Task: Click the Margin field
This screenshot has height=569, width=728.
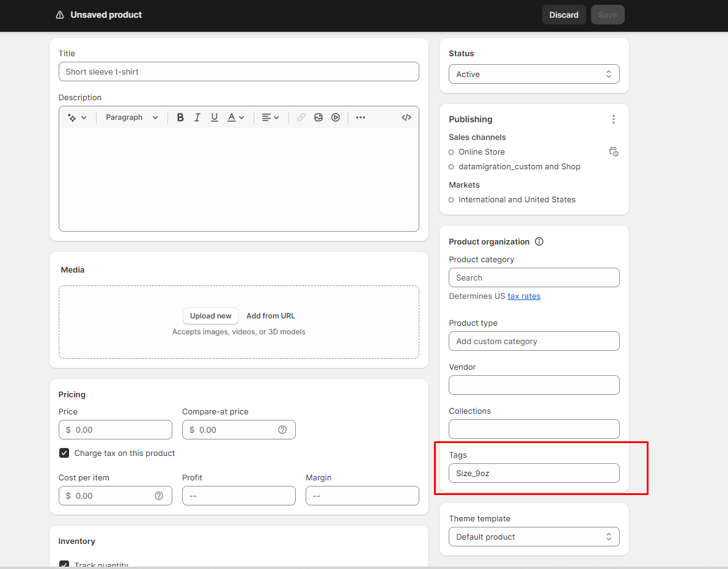Action: click(362, 496)
